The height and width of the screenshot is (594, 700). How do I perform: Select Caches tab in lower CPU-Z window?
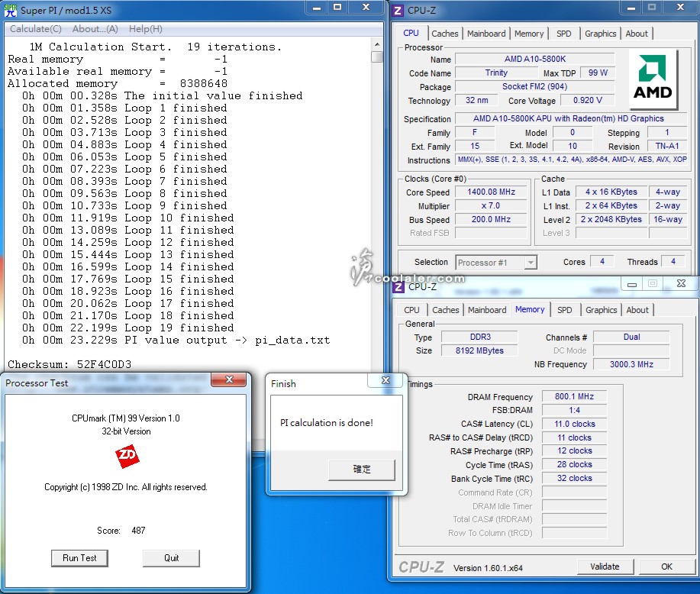pos(446,310)
